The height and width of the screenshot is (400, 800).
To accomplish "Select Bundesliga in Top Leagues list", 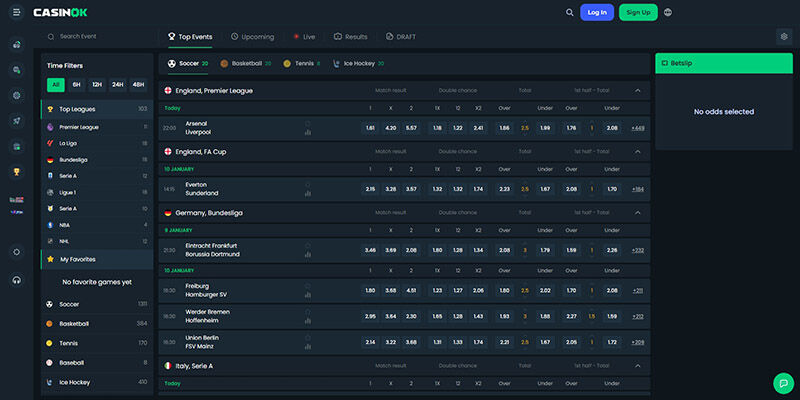I will pyautogui.click(x=97, y=160).
